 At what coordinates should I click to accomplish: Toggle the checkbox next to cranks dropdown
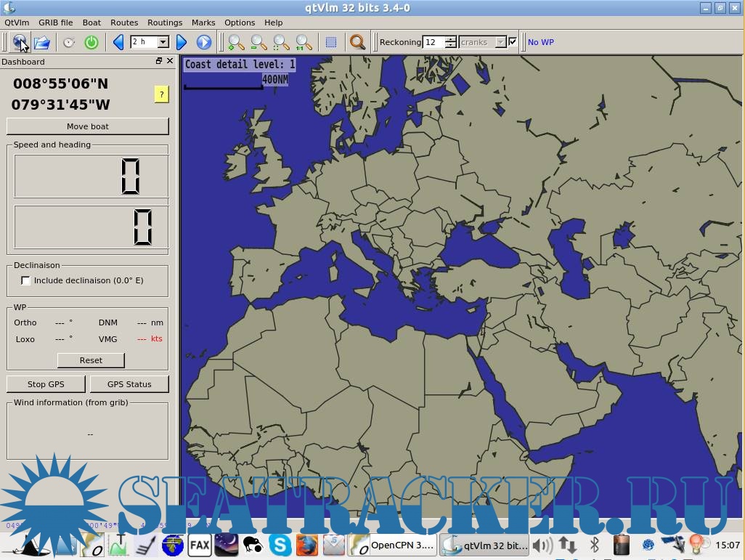click(x=513, y=42)
